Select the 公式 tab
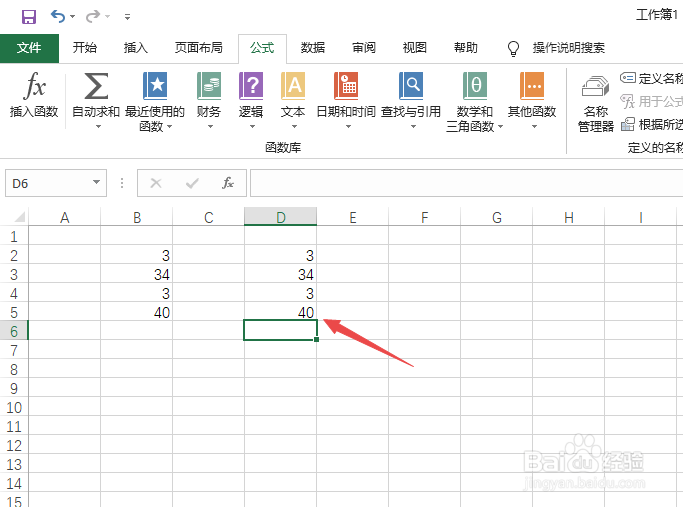The width and height of the screenshot is (683, 507). click(262, 48)
